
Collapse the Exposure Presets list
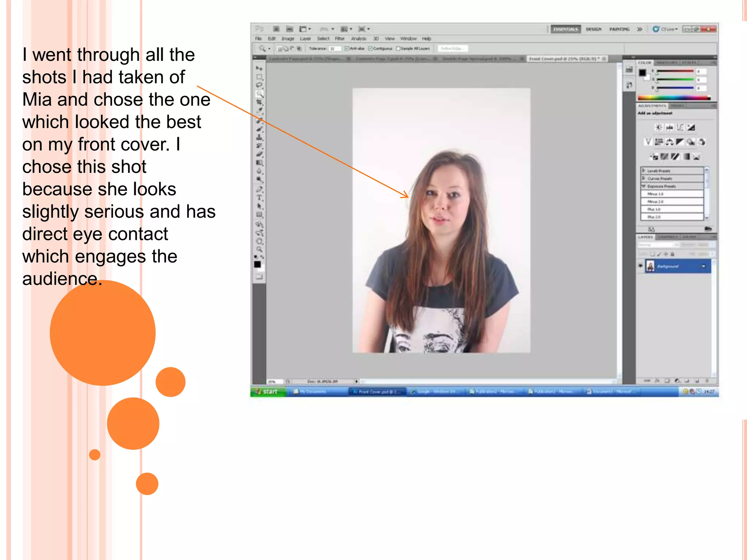click(x=644, y=186)
